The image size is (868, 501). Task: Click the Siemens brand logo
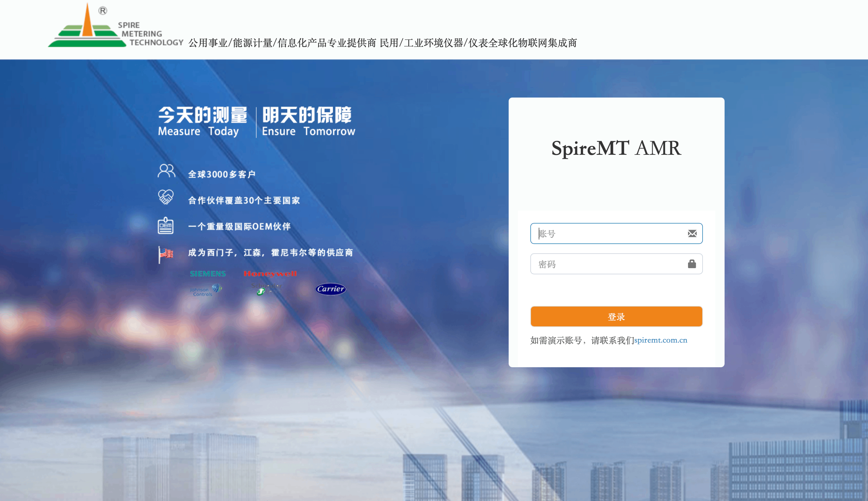pyautogui.click(x=208, y=273)
